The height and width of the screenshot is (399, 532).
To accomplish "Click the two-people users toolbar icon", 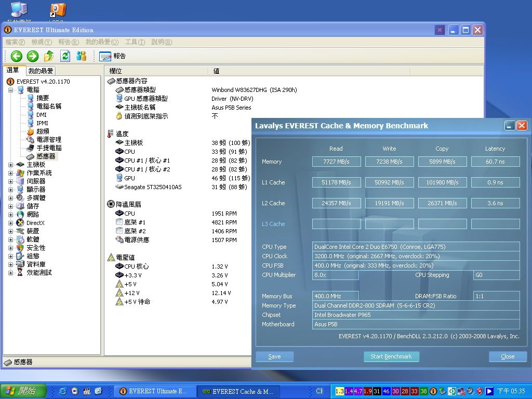I will coord(81,56).
